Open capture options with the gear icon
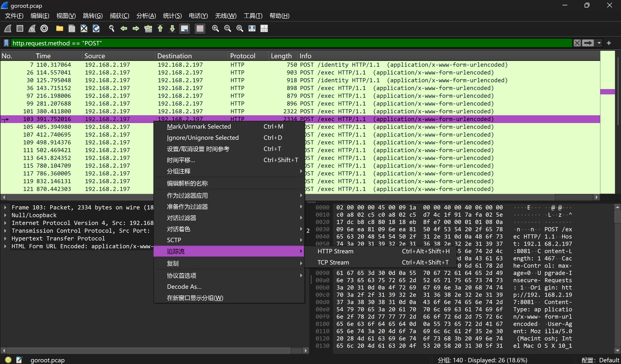This screenshot has height=364, width=621. tap(44, 29)
